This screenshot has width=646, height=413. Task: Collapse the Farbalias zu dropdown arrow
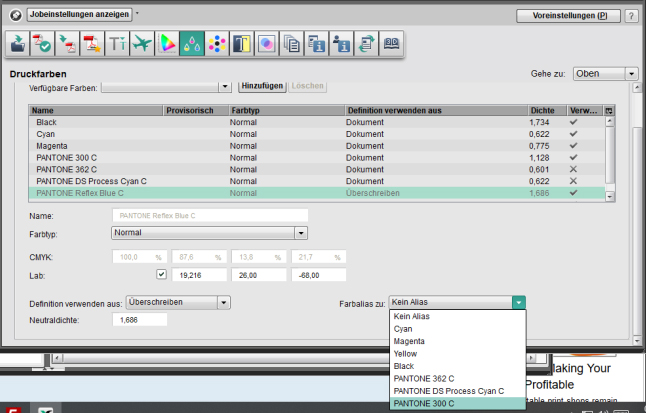tap(519, 303)
